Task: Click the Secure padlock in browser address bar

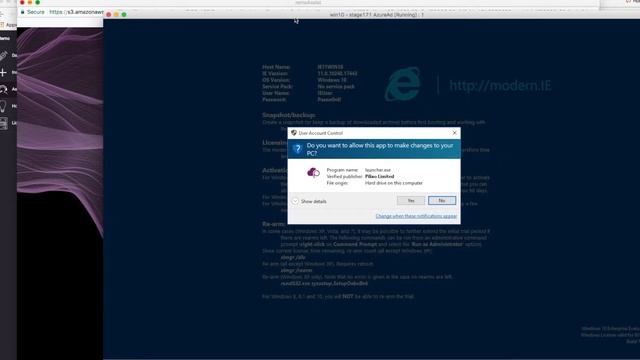Action: pos(23,12)
